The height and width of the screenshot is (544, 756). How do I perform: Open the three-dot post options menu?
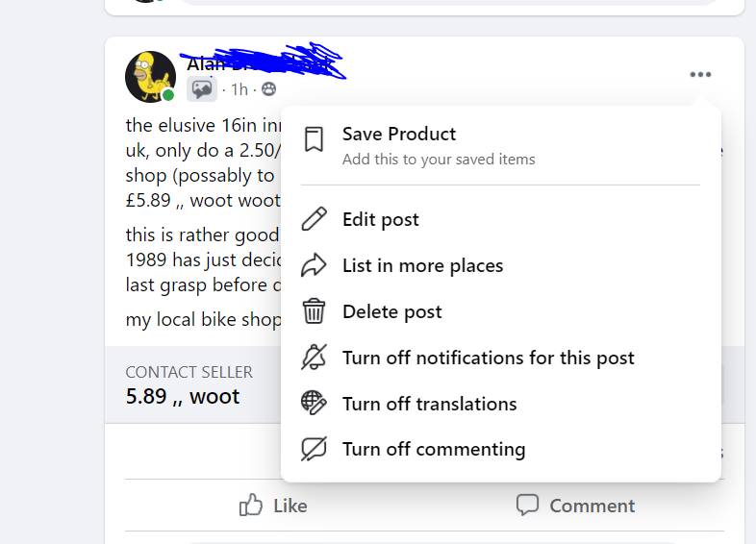coord(700,75)
